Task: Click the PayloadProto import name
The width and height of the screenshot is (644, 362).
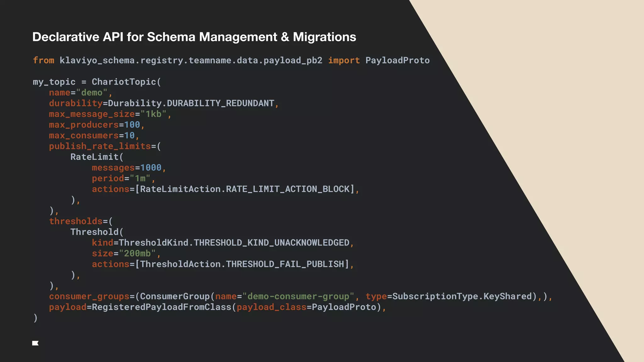Action: [x=397, y=60]
